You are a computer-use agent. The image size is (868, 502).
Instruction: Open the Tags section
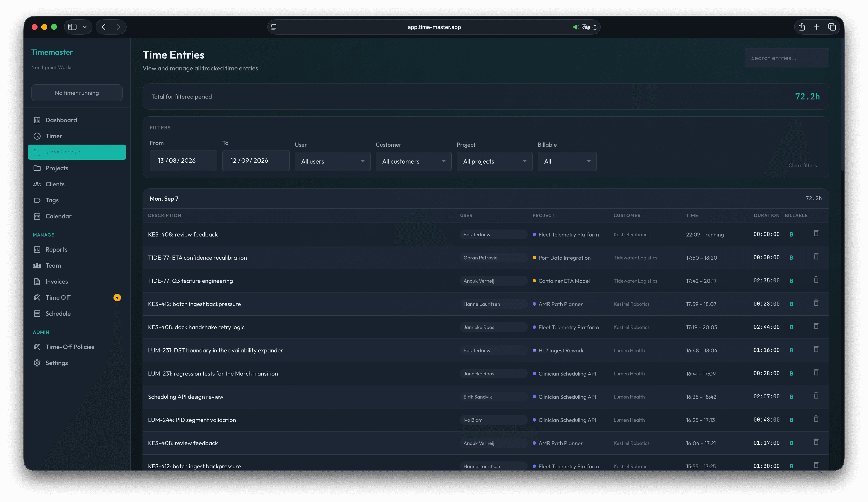pos(77,200)
